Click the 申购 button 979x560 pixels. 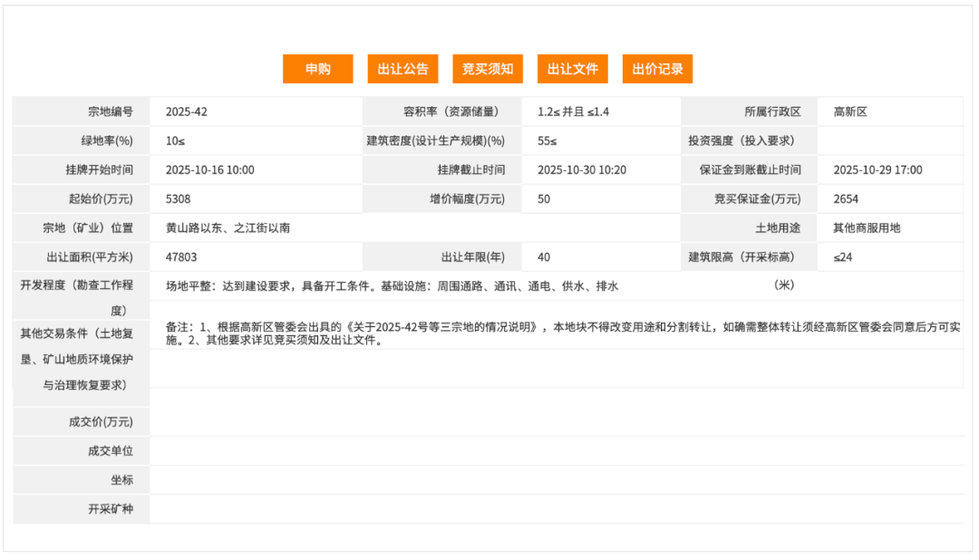pyautogui.click(x=318, y=68)
